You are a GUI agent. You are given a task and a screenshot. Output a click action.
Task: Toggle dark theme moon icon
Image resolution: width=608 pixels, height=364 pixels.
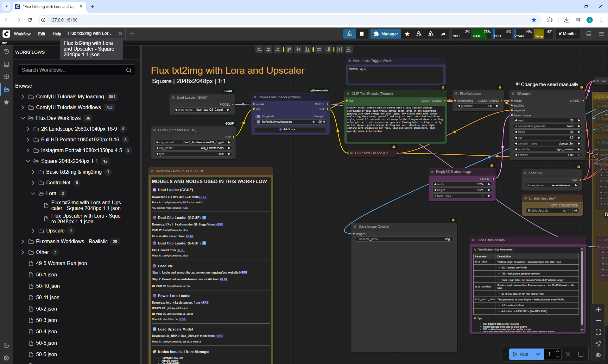(6, 345)
